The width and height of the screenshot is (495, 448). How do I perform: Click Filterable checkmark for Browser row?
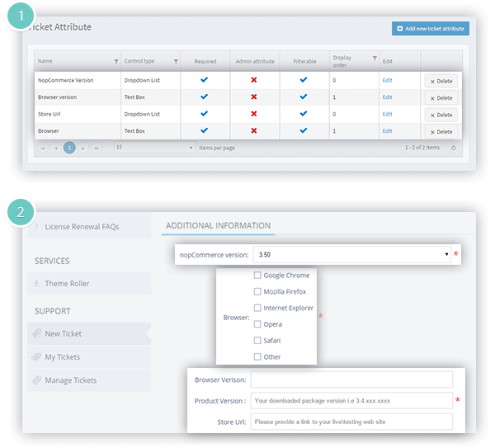coord(304,130)
